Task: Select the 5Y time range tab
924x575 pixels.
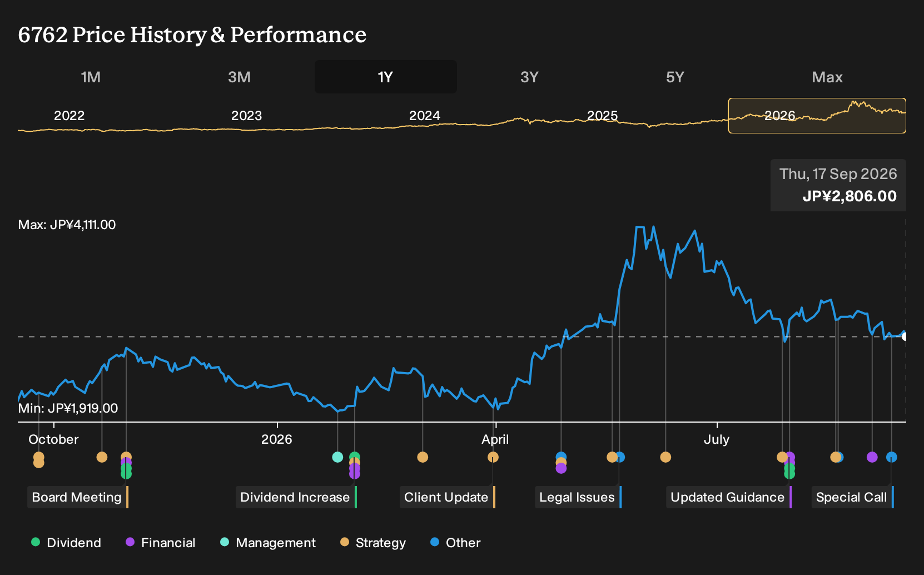Action: pos(675,77)
